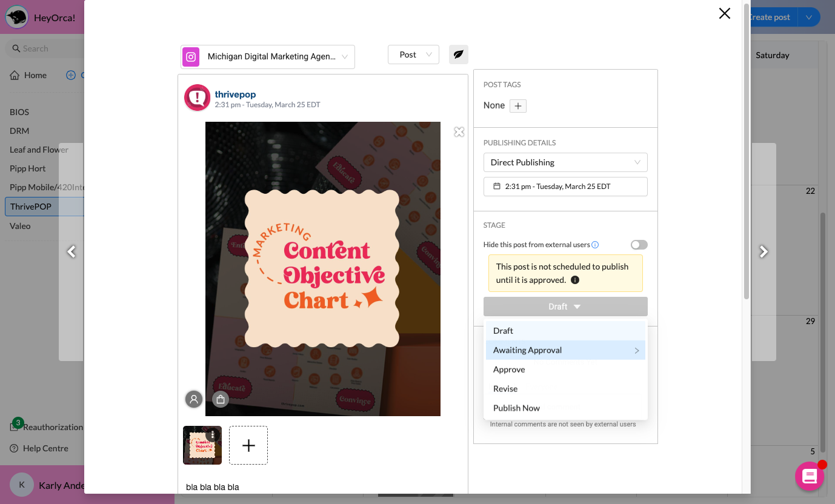Open the thrivepop profile link
The width and height of the screenshot is (835, 504).
pos(235,94)
